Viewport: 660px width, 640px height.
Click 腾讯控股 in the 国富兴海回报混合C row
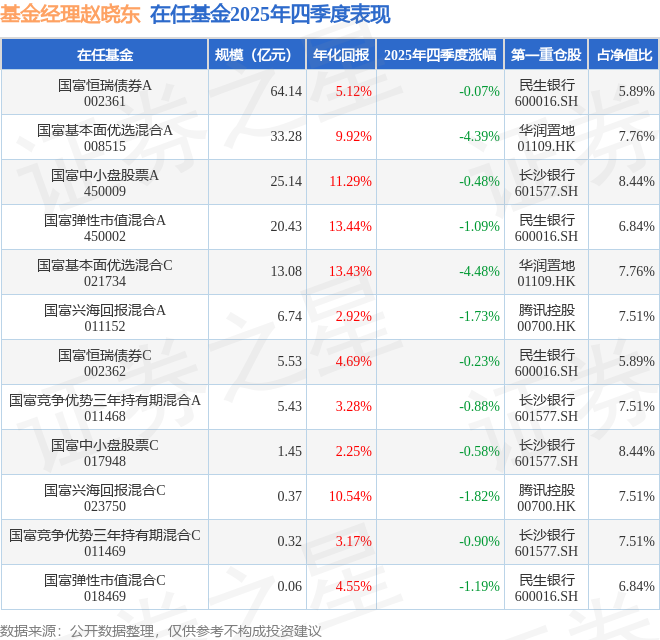(x=546, y=491)
